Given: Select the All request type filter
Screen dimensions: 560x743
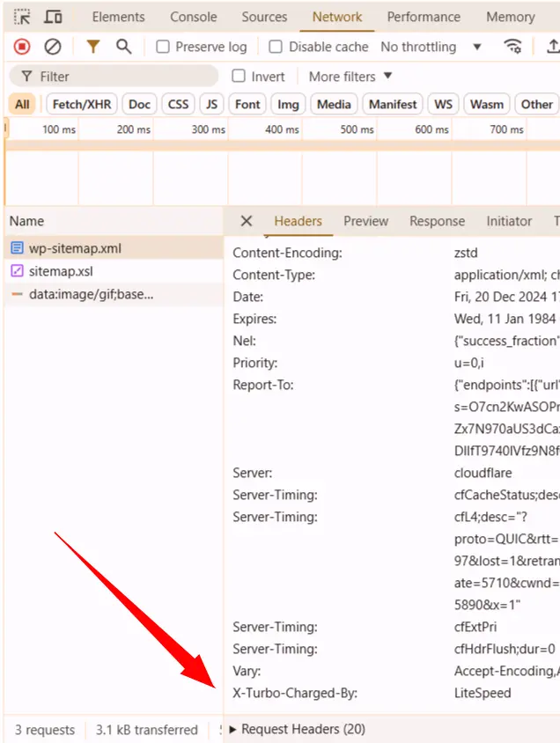Looking at the screenshot, I should [x=22, y=104].
